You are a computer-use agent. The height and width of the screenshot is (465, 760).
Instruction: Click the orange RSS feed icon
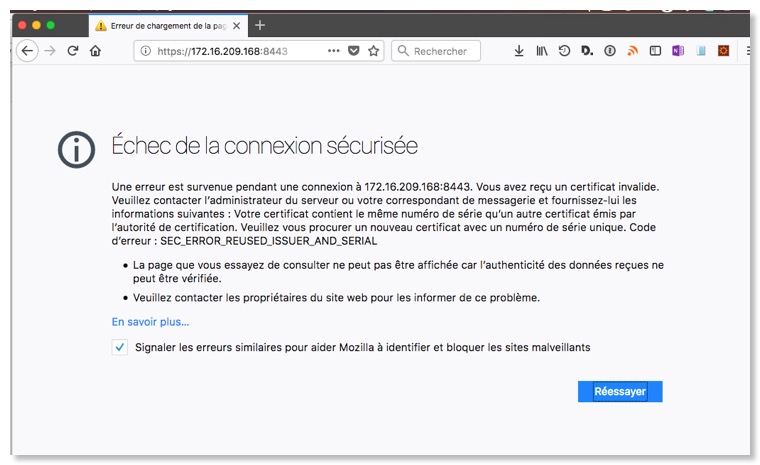633,51
